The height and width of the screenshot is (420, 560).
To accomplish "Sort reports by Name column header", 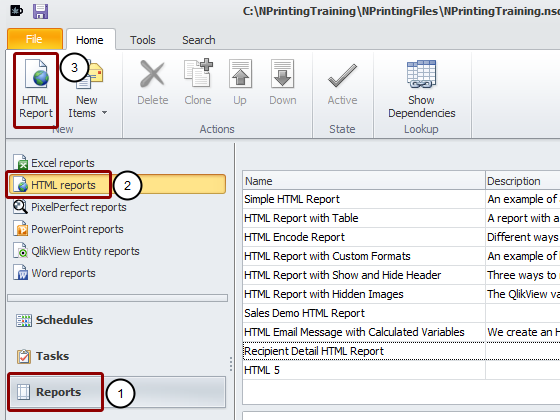I will (x=364, y=181).
